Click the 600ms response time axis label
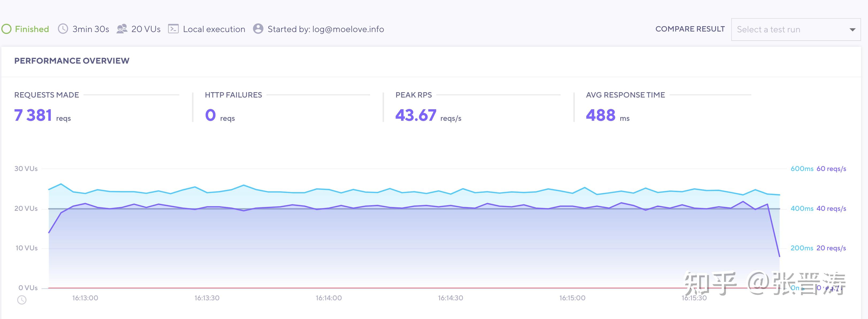 coord(802,169)
